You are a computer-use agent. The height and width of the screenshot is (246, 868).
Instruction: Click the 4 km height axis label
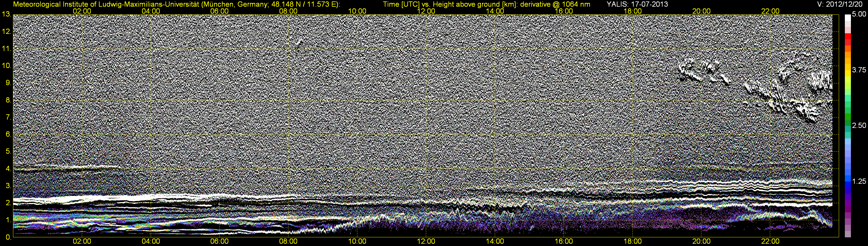tap(8, 168)
